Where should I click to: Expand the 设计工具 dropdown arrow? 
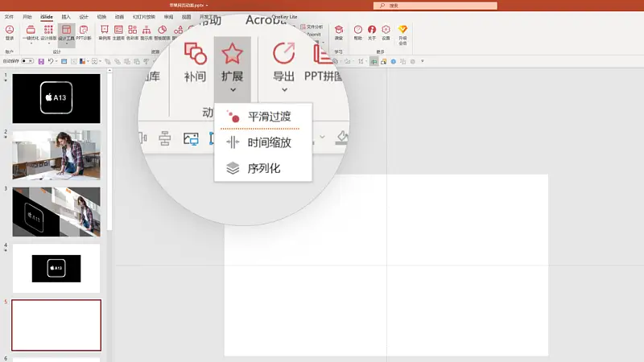pos(67,43)
